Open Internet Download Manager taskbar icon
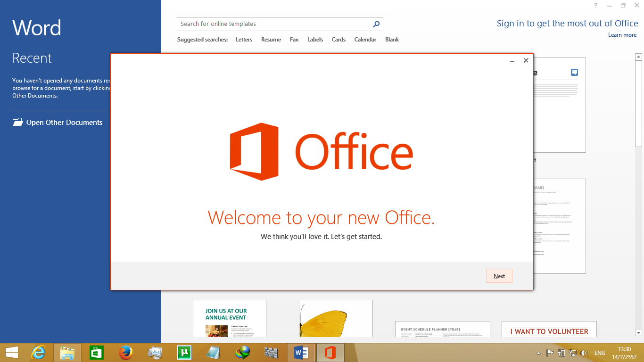Viewport: 644px width, 362px height. point(243,353)
